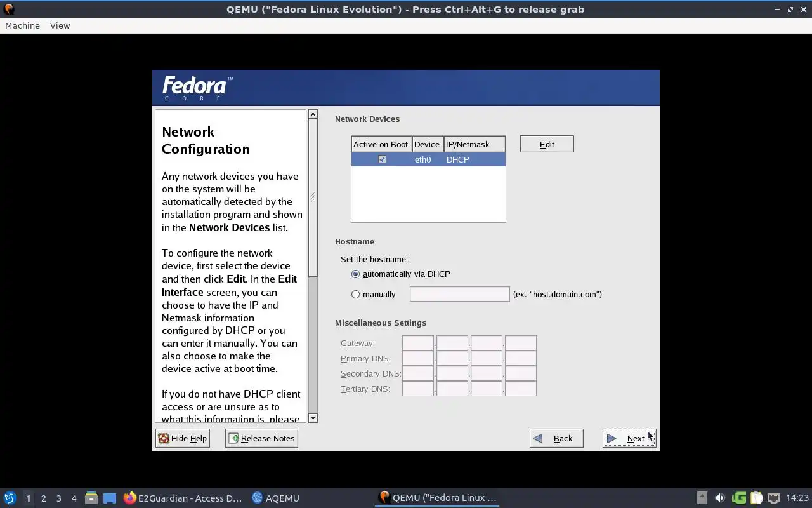Click the last Gateway octet field
Viewport: 812px width, 508px height.
(x=521, y=343)
